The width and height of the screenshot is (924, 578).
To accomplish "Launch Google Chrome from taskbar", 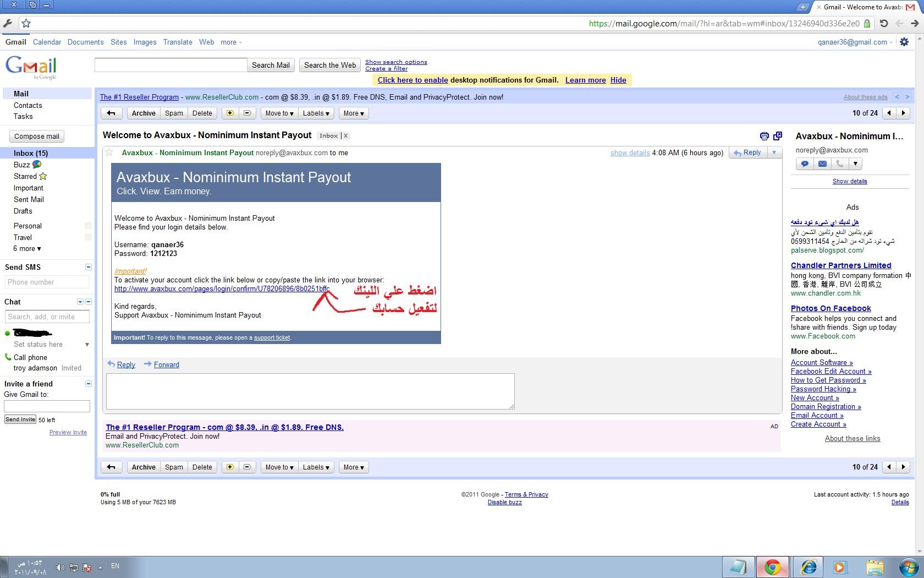I will tap(773, 567).
